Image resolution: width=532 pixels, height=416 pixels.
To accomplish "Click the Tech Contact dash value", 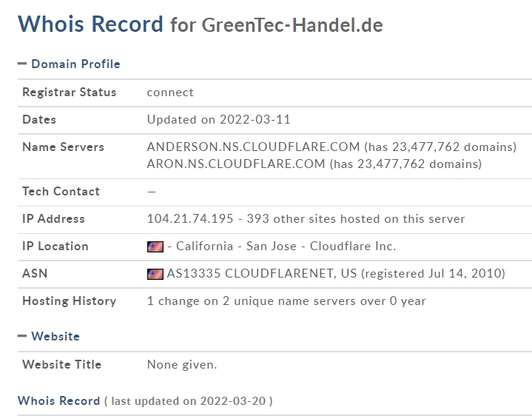I will point(152,192).
